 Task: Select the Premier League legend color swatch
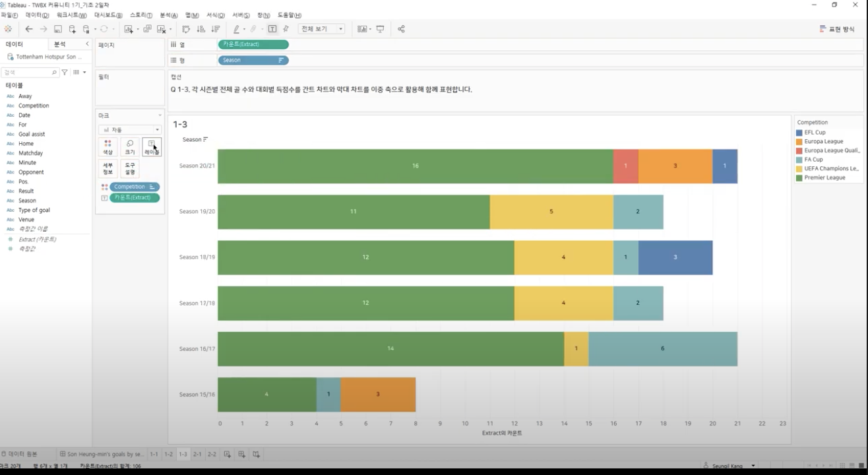(x=800, y=177)
